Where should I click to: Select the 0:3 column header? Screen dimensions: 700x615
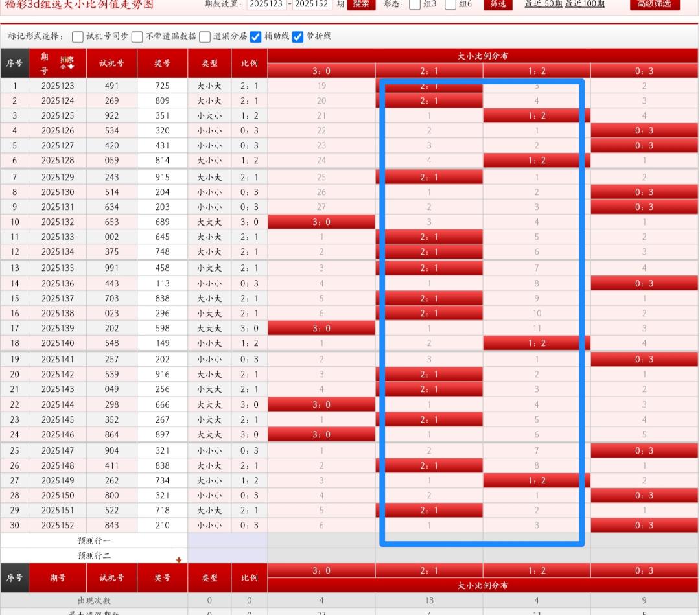pos(644,71)
